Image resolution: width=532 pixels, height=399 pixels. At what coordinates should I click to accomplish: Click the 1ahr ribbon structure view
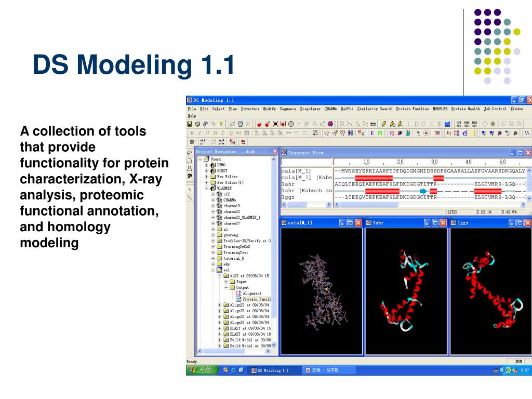pyautogui.click(x=406, y=291)
